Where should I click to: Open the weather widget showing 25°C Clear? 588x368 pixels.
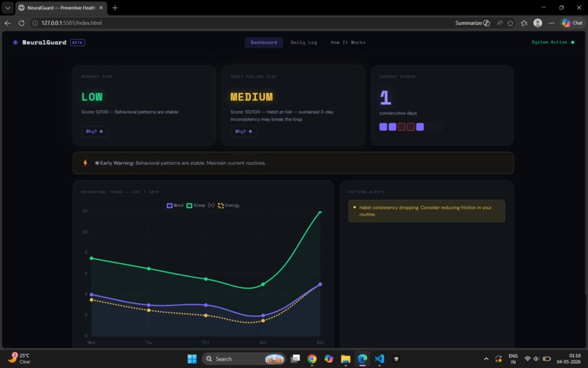19,359
